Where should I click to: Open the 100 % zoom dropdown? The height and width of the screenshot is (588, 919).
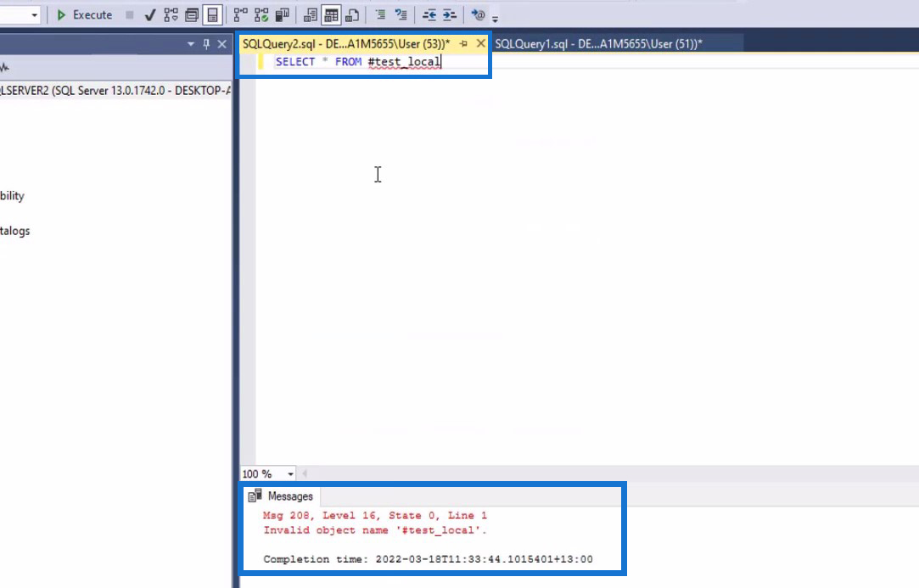tap(290, 473)
